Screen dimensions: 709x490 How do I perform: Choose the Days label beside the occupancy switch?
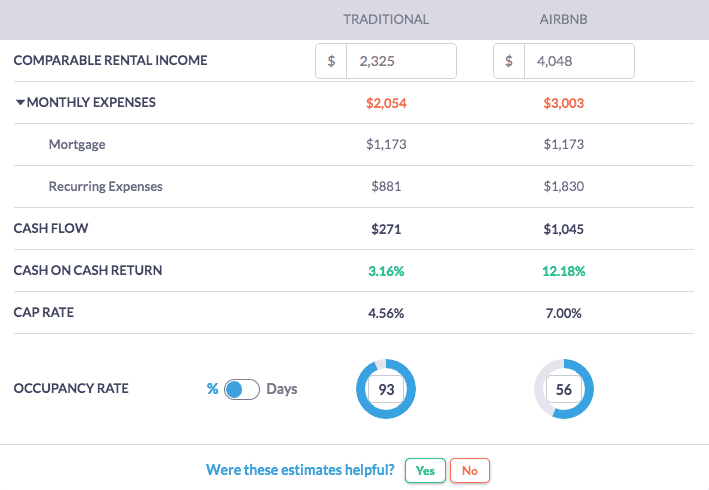point(282,389)
